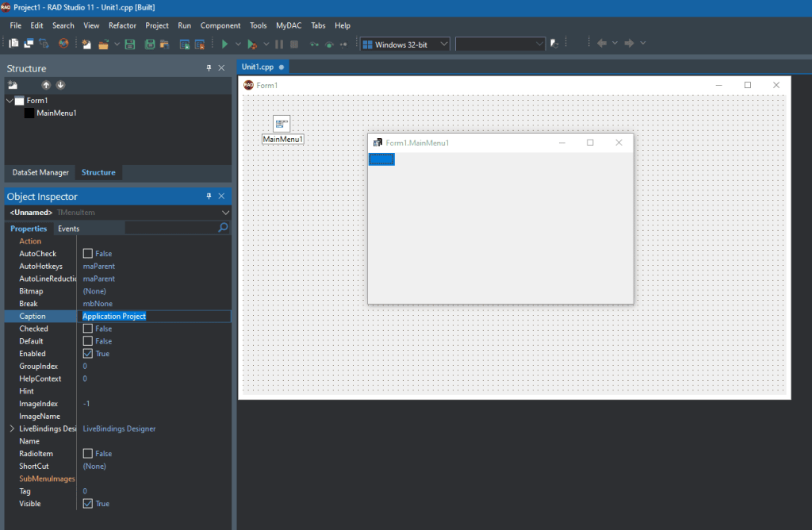Toggle the RadioItem property checkbox
This screenshot has height=530, width=812.
tap(88, 453)
